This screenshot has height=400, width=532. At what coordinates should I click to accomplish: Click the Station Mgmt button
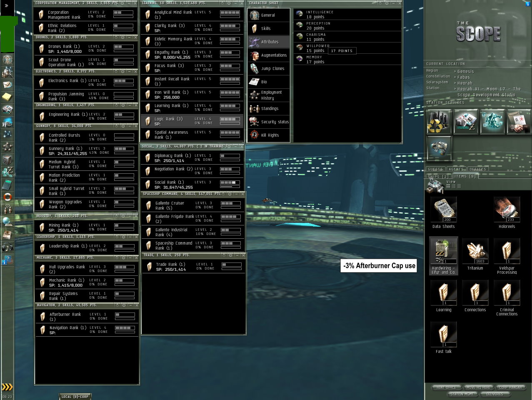462,394
